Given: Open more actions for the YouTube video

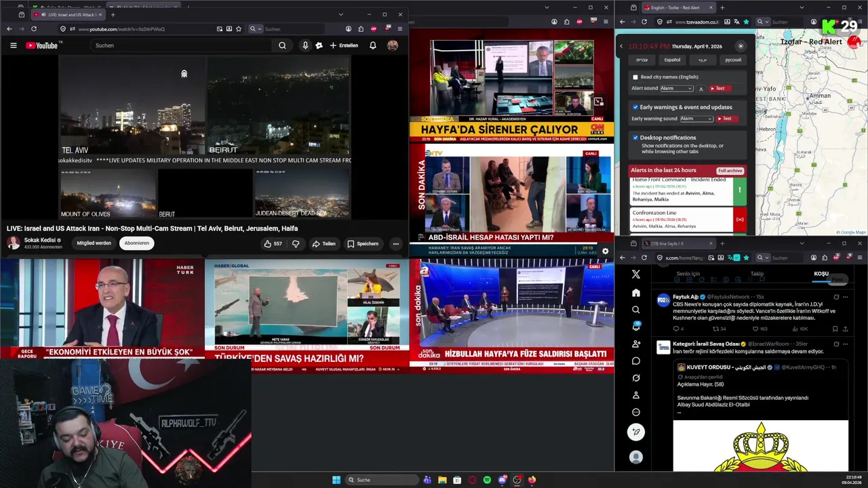Looking at the screenshot, I should click(x=395, y=243).
